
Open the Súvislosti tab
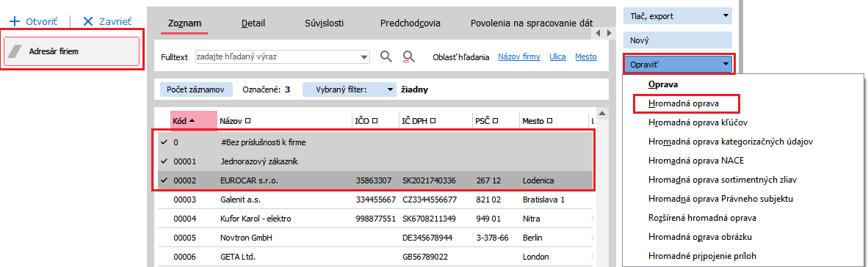coord(325,23)
